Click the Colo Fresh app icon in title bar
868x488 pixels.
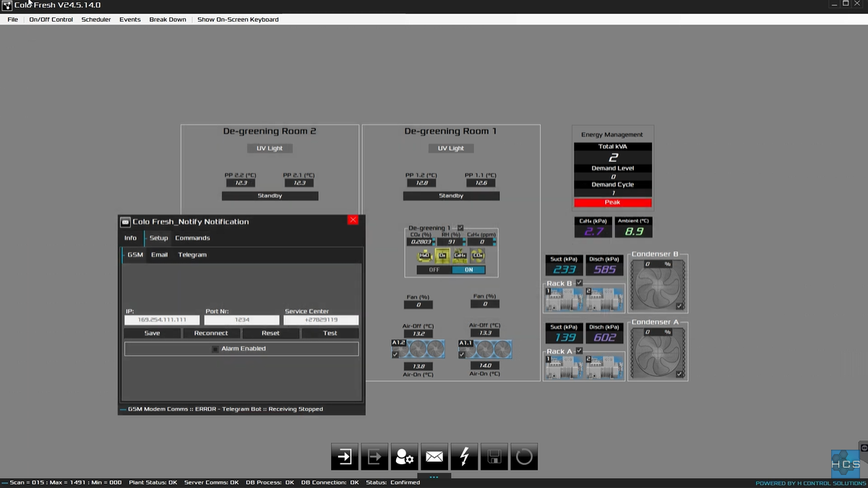[x=7, y=5]
